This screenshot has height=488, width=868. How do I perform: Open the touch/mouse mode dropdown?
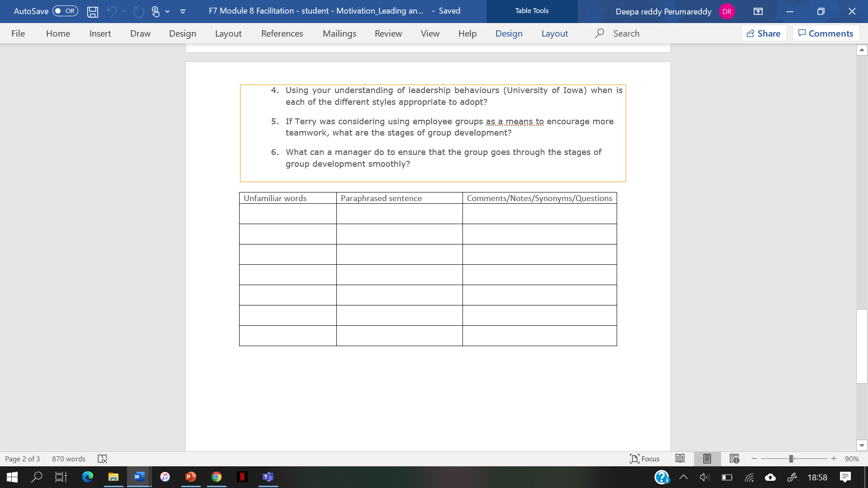(x=166, y=12)
